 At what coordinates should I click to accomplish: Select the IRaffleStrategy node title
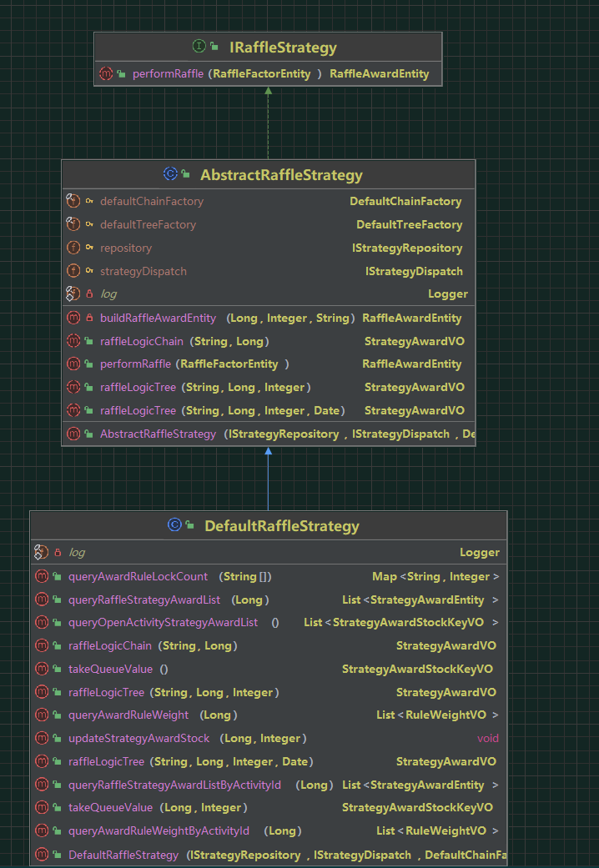pos(283,47)
